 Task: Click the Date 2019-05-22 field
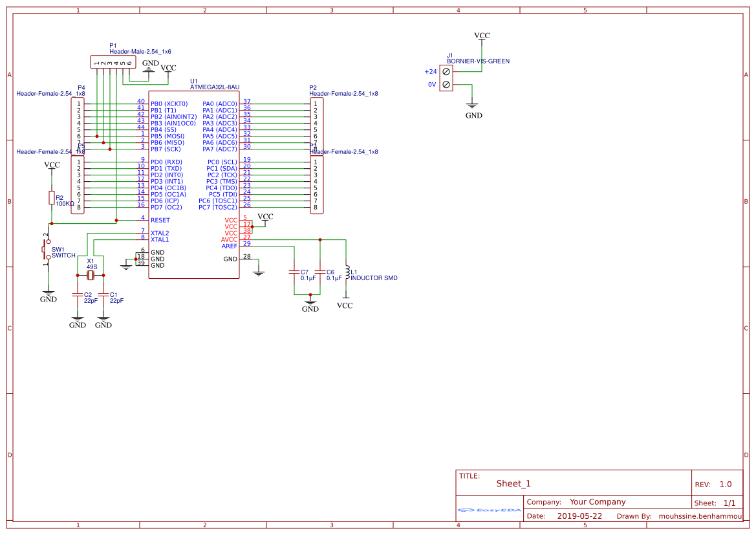pyautogui.click(x=575, y=516)
